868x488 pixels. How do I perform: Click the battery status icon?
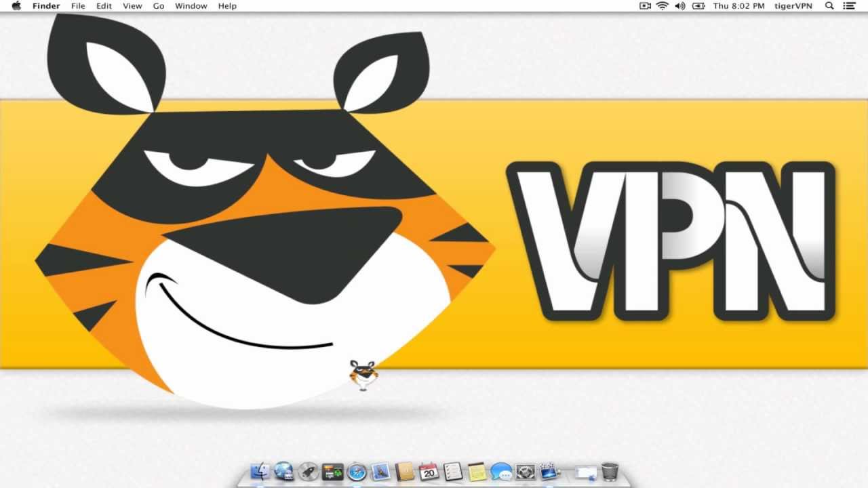(698, 6)
